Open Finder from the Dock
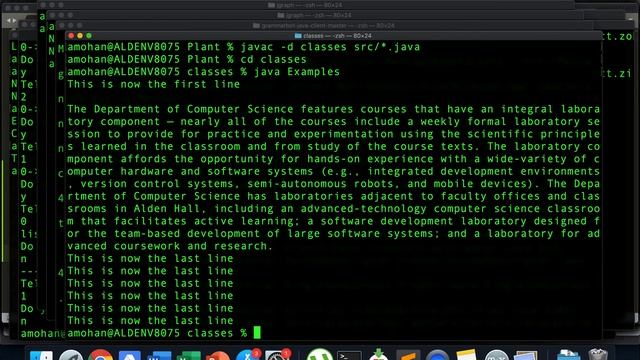 41,355
